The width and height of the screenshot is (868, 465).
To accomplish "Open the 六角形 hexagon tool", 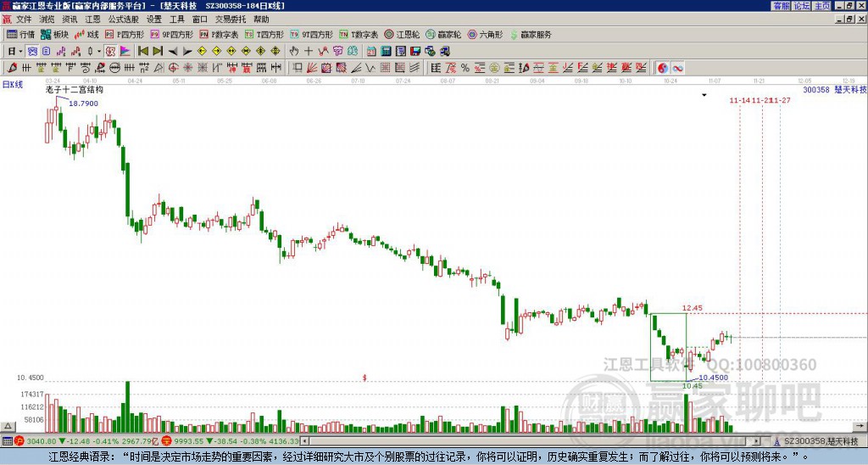I will 485,34.
